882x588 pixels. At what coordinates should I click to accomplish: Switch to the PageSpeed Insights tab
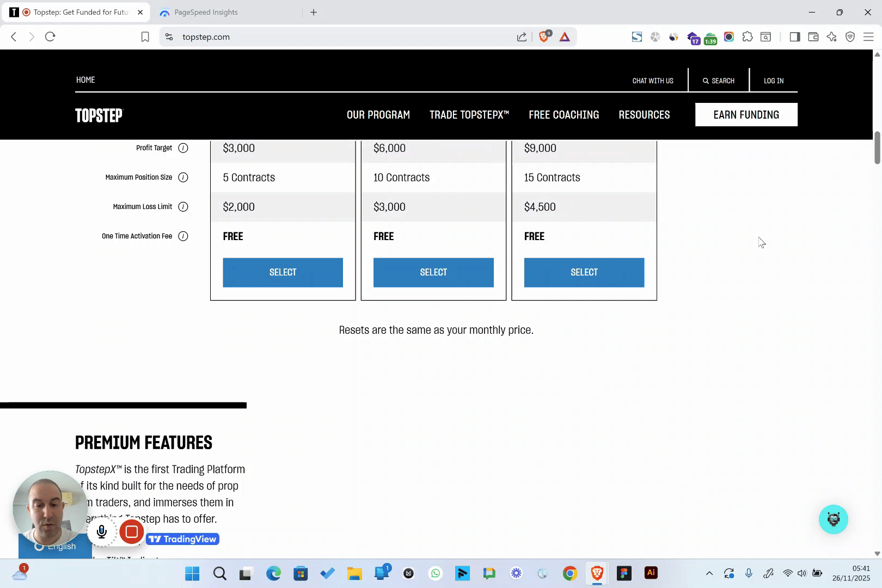(x=206, y=12)
